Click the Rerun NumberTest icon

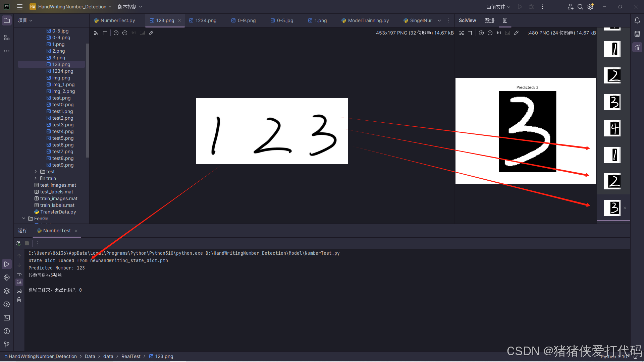[x=18, y=243]
